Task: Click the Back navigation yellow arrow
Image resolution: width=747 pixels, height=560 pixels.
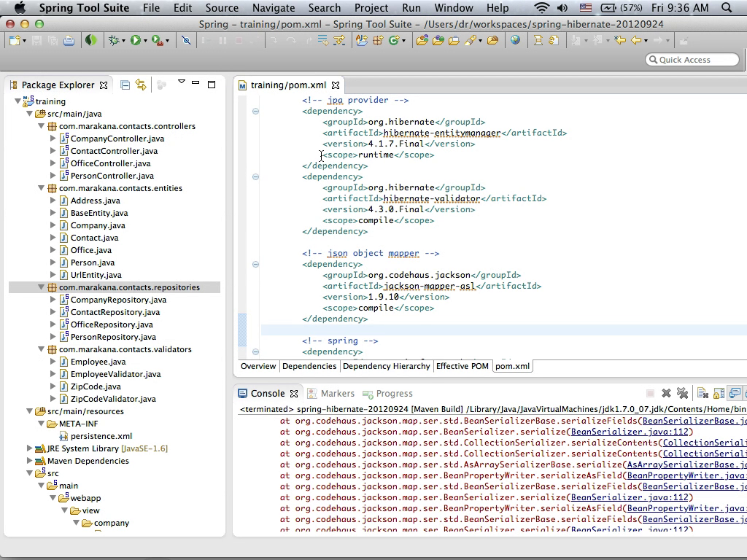Action: (x=636, y=41)
